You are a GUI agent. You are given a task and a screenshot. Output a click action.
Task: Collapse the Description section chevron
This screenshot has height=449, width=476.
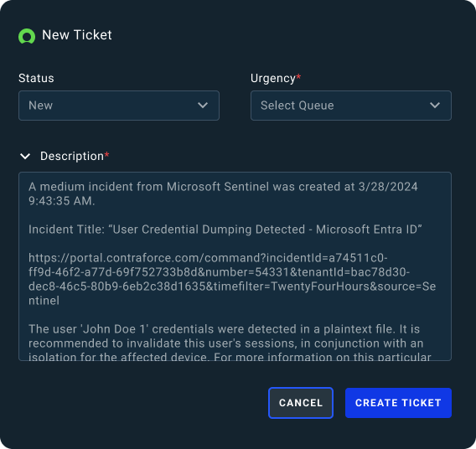pos(25,157)
